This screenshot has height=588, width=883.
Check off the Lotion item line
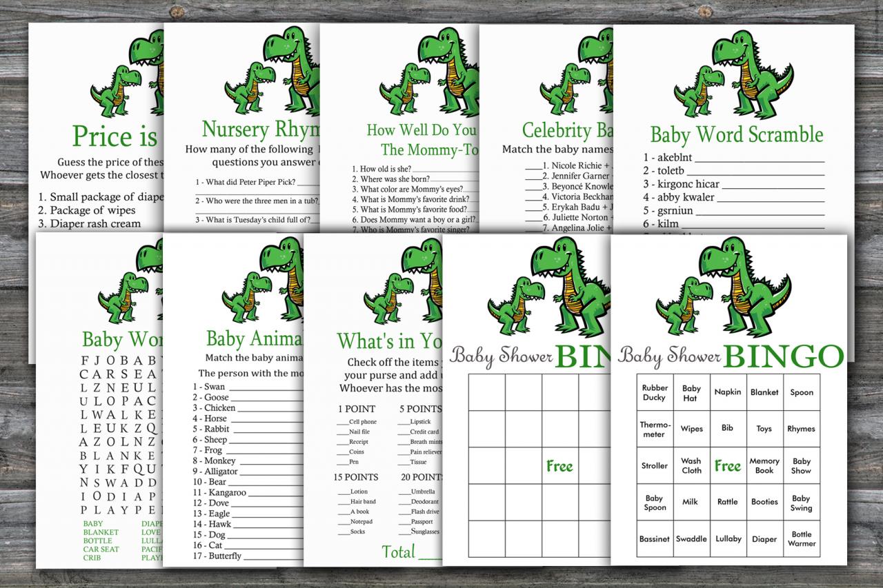[x=344, y=491]
